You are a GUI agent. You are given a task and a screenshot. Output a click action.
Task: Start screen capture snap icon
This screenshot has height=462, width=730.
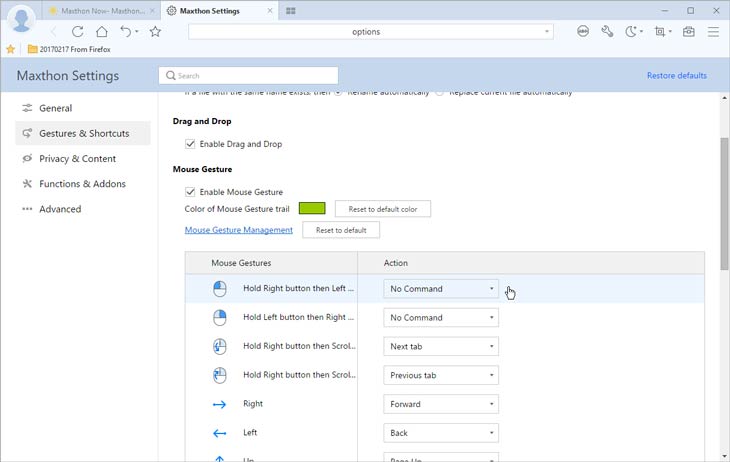pyautogui.click(x=660, y=31)
